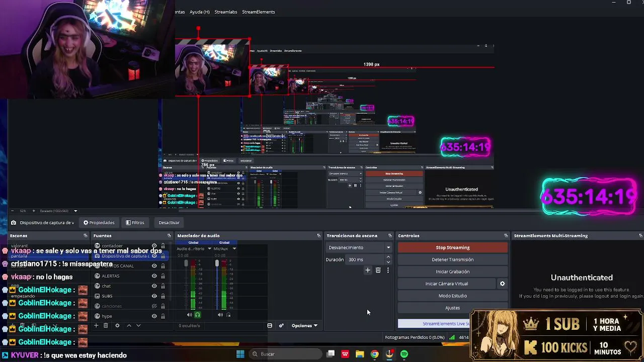
Task: Open Google Chrome from the taskbar
Action: pyautogui.click(x=375, y=354)
